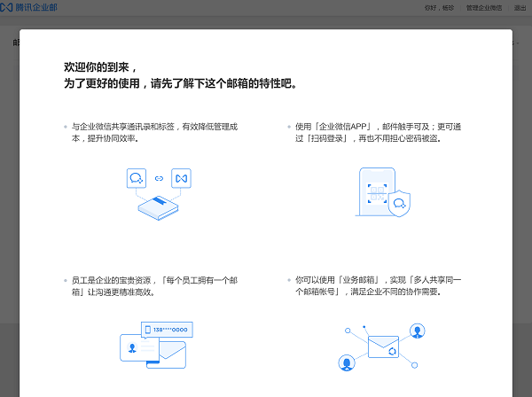Click the phone number 138****0000 bubble
The height and width of the screenshot is (397, 532).
click(x=167, y=330)
